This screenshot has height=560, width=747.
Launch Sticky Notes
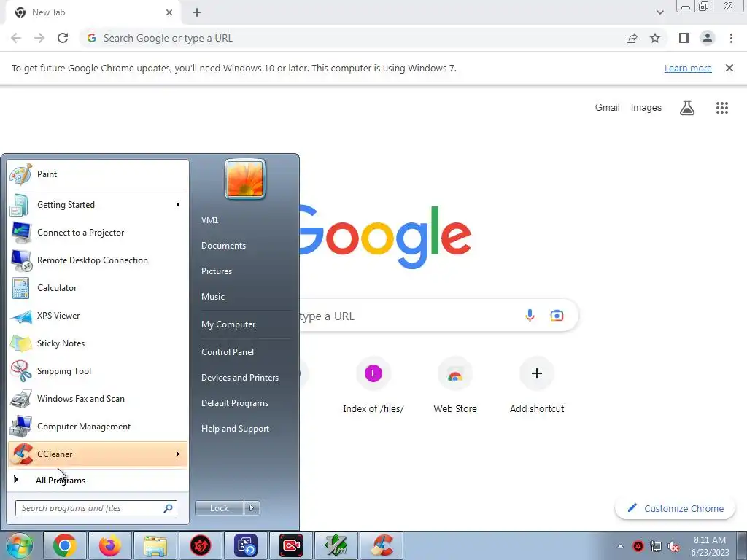pos(98,343)
